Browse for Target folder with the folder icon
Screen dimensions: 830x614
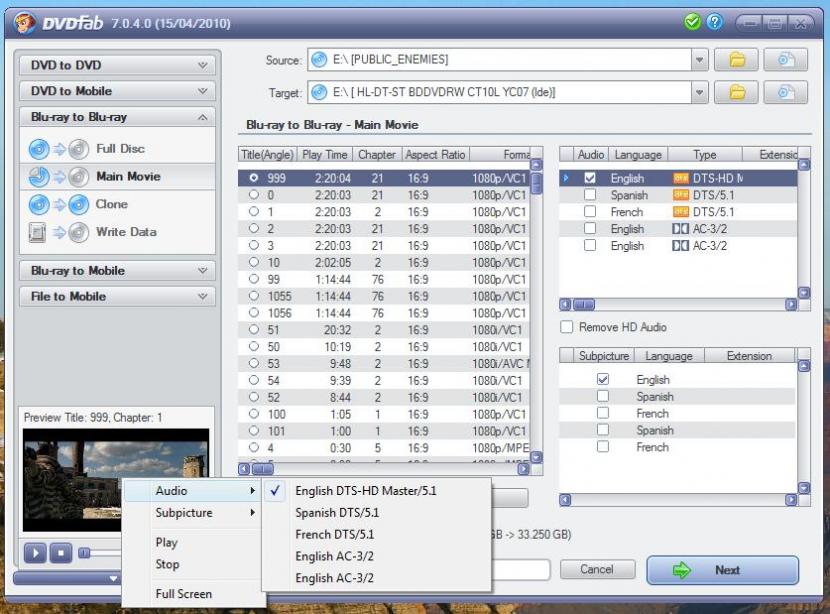tap(736, 93)
